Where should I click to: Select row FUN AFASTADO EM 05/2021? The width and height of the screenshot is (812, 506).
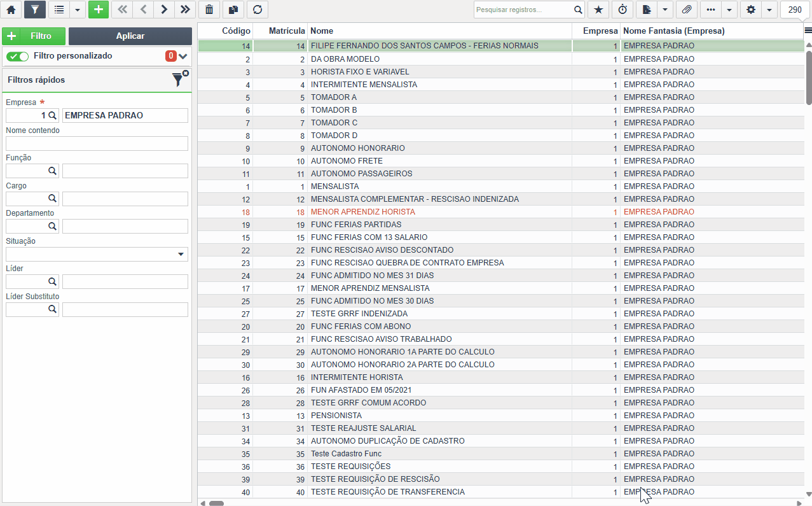(x=500, y=390)
